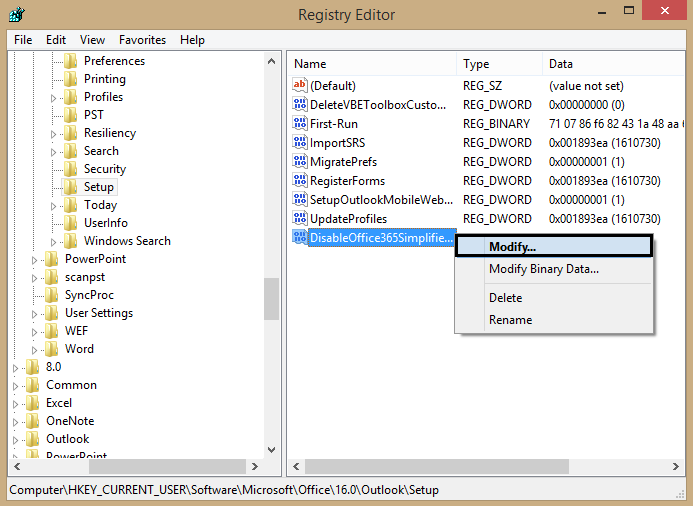Click the ImportSRS DWORD icon
Image resolution: width=693 pixels, height=506 pixels.
click(300, 142)
